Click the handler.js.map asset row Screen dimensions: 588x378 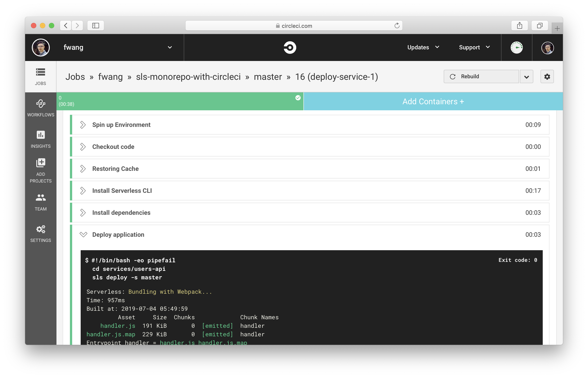point(175,334)
